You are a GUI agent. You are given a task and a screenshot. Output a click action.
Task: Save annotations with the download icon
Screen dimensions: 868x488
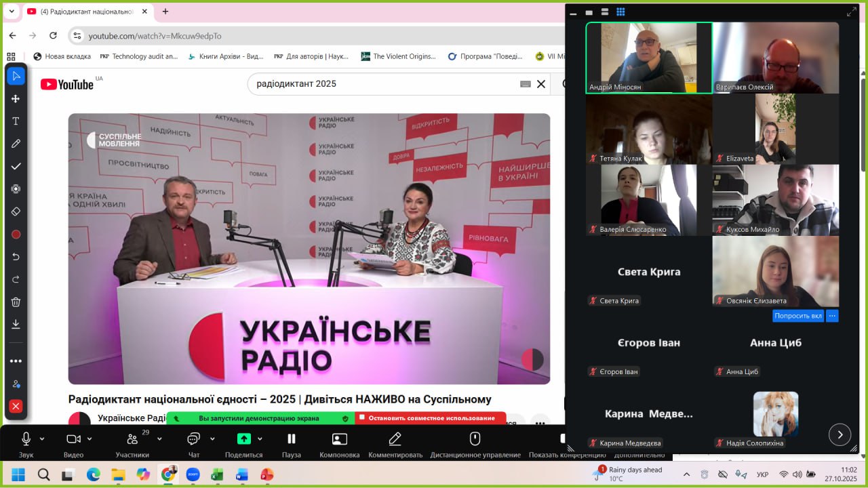16,325
